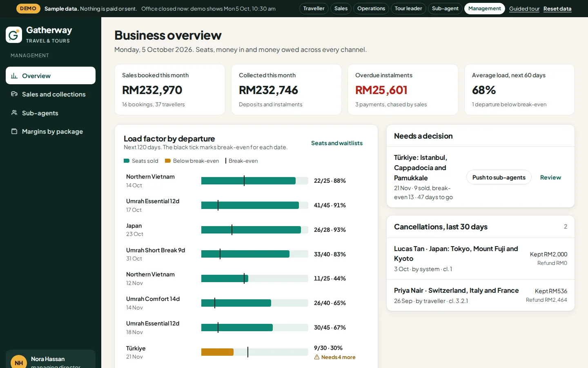Open the Overview page in sidebar
The image size is (588, 368).
pyautogui.click(x=51, y=76)
